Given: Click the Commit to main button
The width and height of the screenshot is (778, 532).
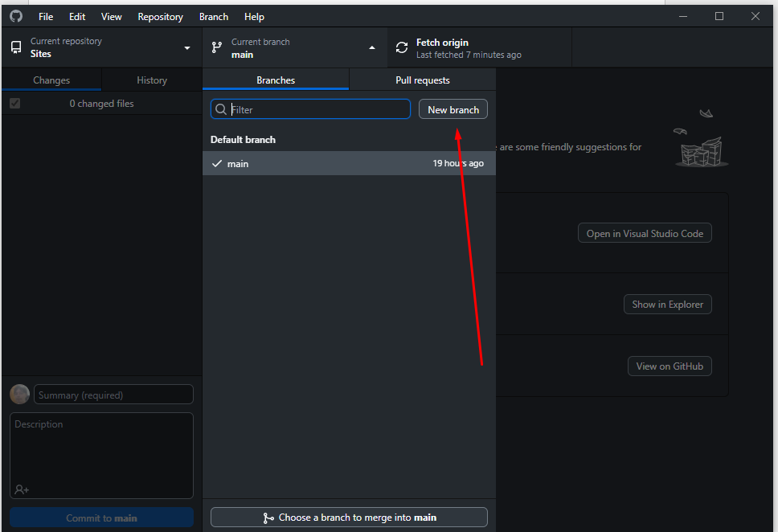Looking at the screenshot, I should pos(102,518).
